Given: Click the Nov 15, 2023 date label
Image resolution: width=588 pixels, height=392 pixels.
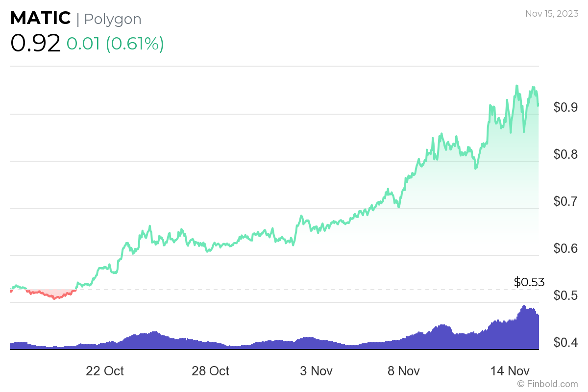Looking at the screenshot, I should (x=551, y=14).
